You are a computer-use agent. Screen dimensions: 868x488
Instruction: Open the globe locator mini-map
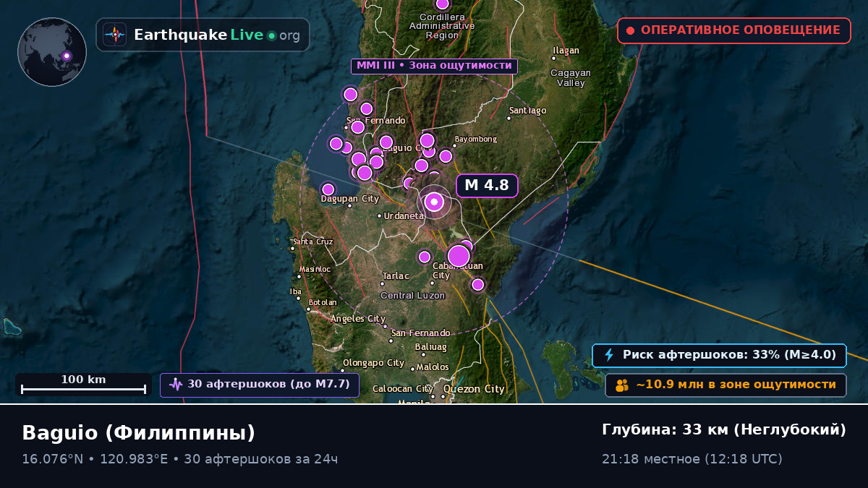[52, 52]
